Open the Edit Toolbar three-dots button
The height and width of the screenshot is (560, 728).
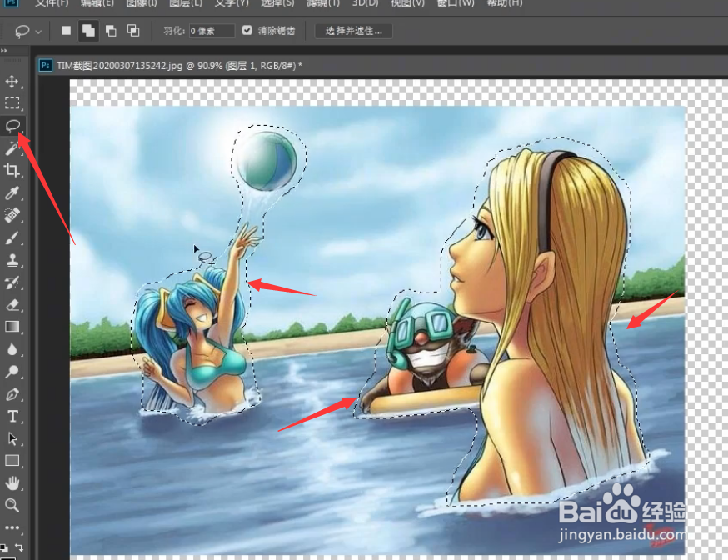pos(12,527)
